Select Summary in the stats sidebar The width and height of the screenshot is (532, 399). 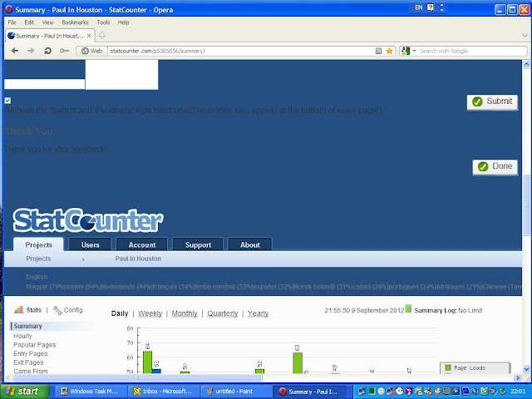[x=27, y=326]
